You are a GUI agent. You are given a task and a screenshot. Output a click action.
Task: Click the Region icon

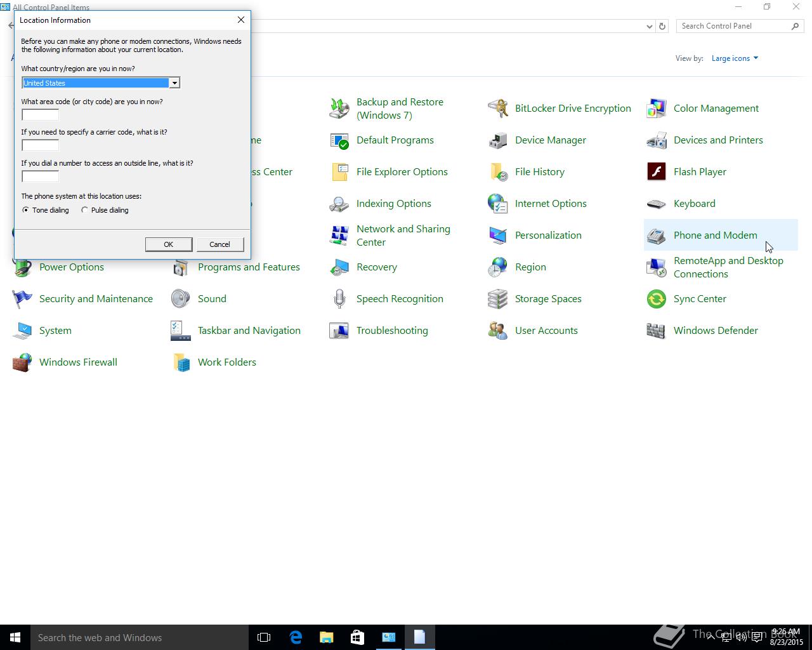click(x=498, y=267)
